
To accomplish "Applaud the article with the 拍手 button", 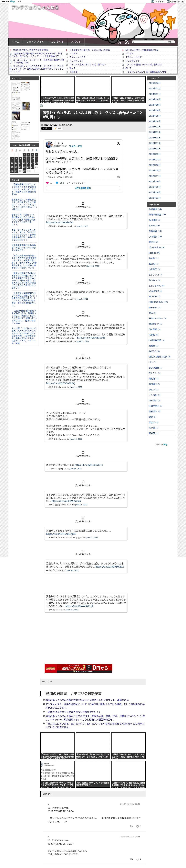I will click(x=58, y=128).
